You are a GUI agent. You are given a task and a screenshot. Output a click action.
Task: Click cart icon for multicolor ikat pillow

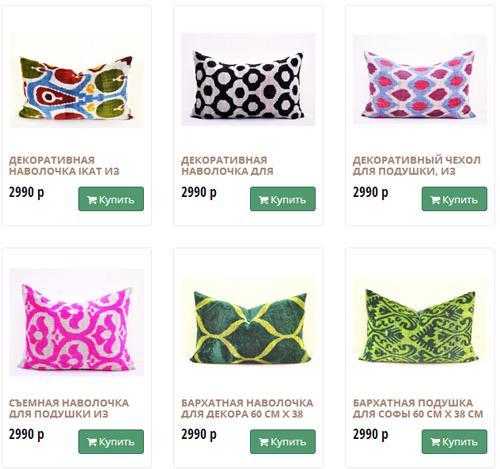[x=92, y=200]
